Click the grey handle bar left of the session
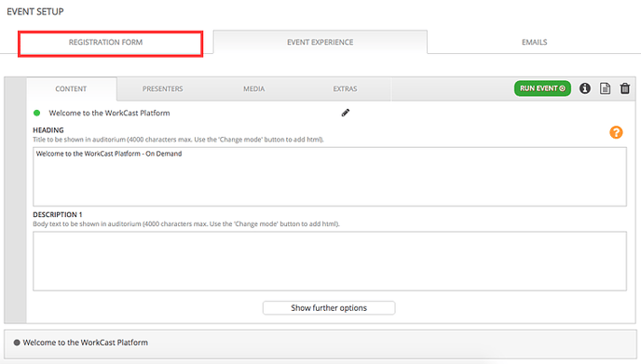This screenshot has width=641, height=364. pyautogui.click(x=16, y=200)
